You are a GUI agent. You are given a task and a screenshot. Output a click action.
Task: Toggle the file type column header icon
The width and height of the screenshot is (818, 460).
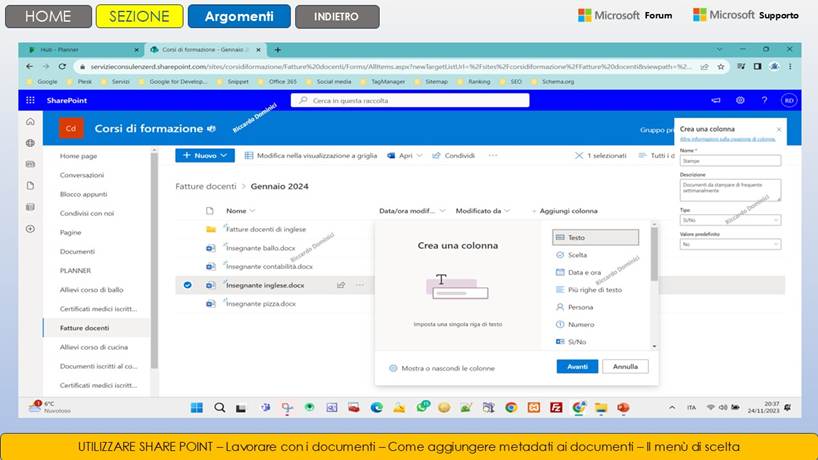[210, 211]
